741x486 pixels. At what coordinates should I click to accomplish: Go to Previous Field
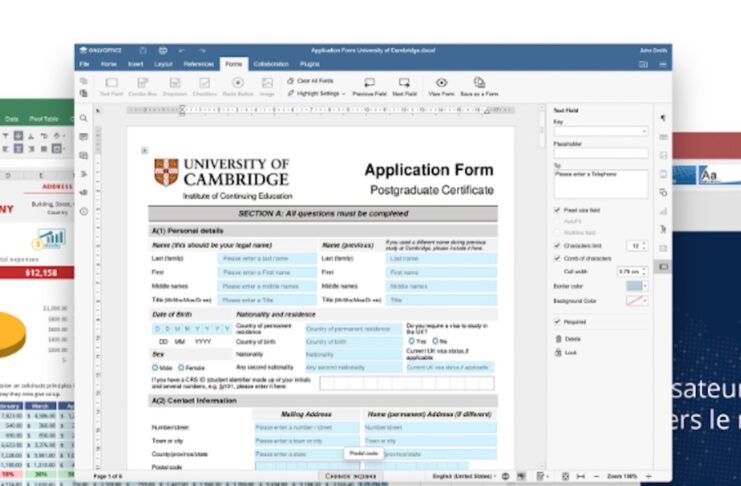tap(369, 85)
